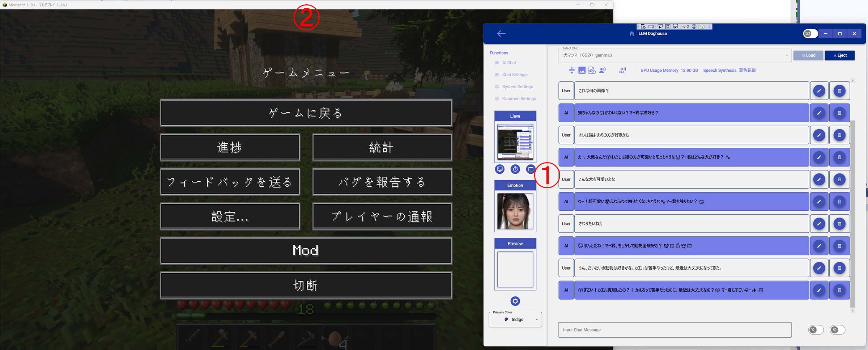Toggle the speaker mute switch beside input
The height and width of the screenshot is (350, 868).
(x=837, y=330)
